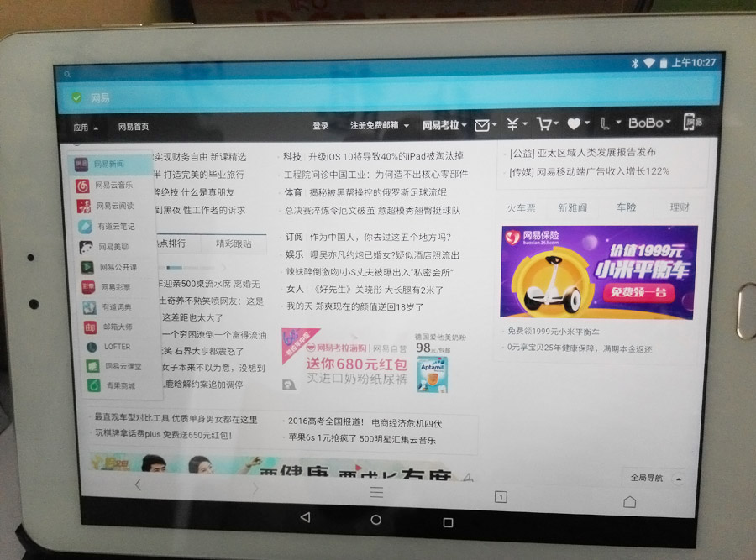
Task: Open 网易公开课 app icon in dropdown
Action: pyautogui.click(x=87, y=267)
